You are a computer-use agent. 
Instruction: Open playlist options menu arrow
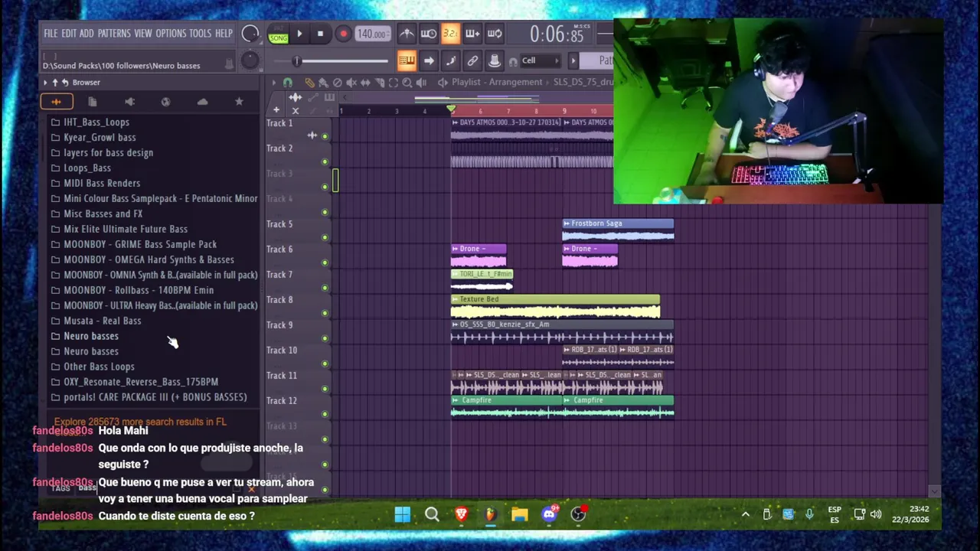point(273,83)
